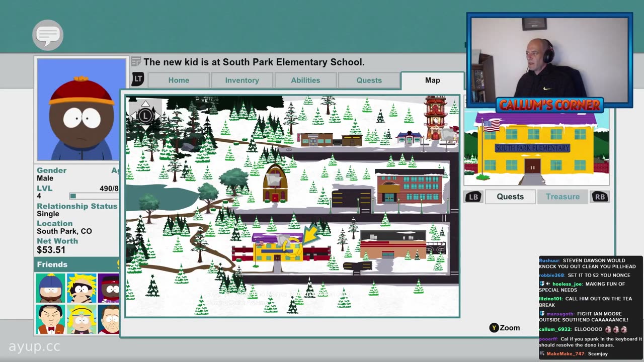Image resolution: width=644 pixels, height=362 pixels.
Task: Click the RB button beside Treasure
Action: [600, 197]
